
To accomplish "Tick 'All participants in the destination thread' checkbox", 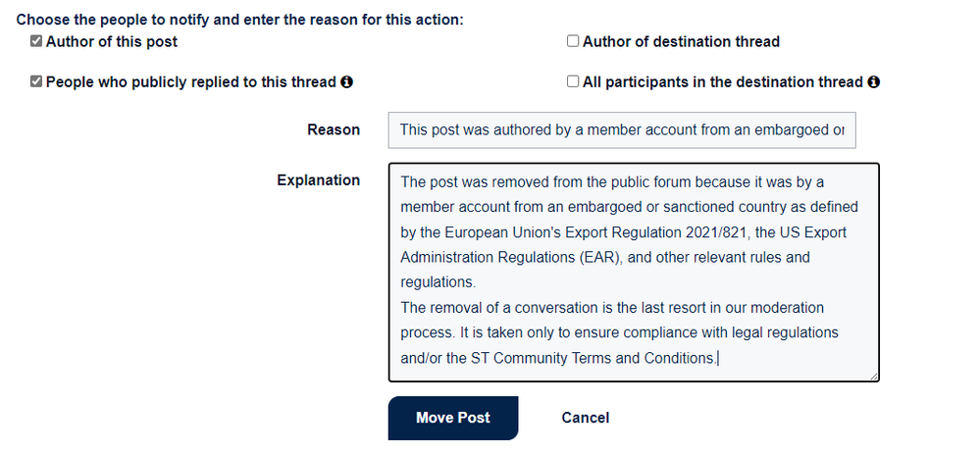I will point(573,81).
